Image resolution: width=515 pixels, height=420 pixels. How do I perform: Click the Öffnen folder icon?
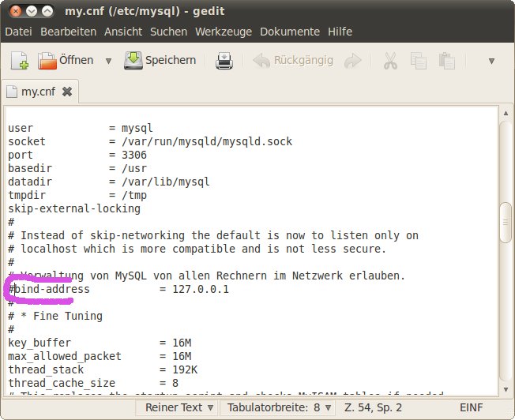[48, 61]
